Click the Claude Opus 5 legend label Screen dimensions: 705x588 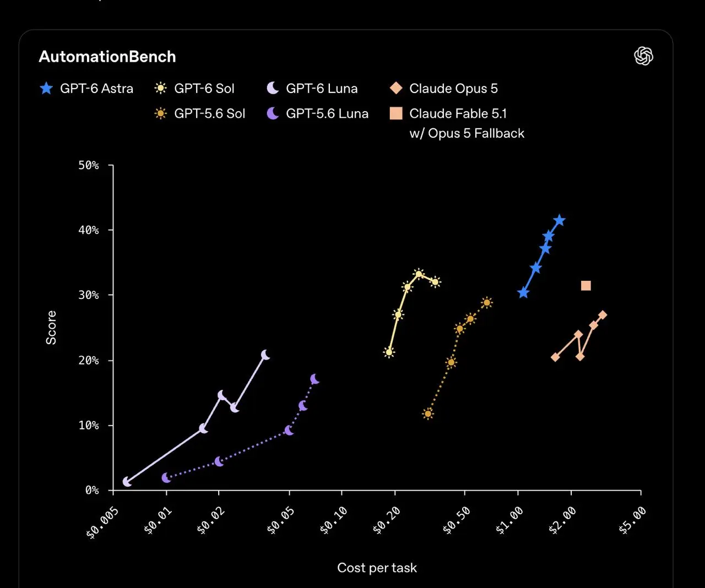click(x=453, y=88)
